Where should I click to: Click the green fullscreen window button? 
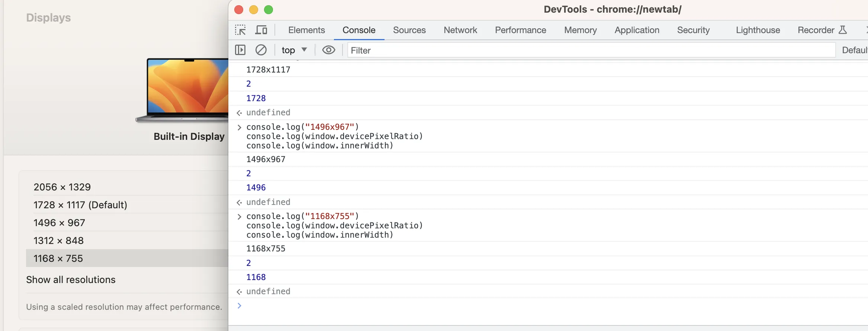[269, 10]
